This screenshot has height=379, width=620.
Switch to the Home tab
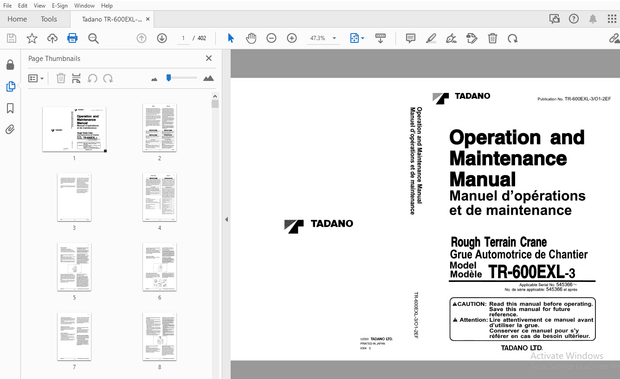click(17, 19)
